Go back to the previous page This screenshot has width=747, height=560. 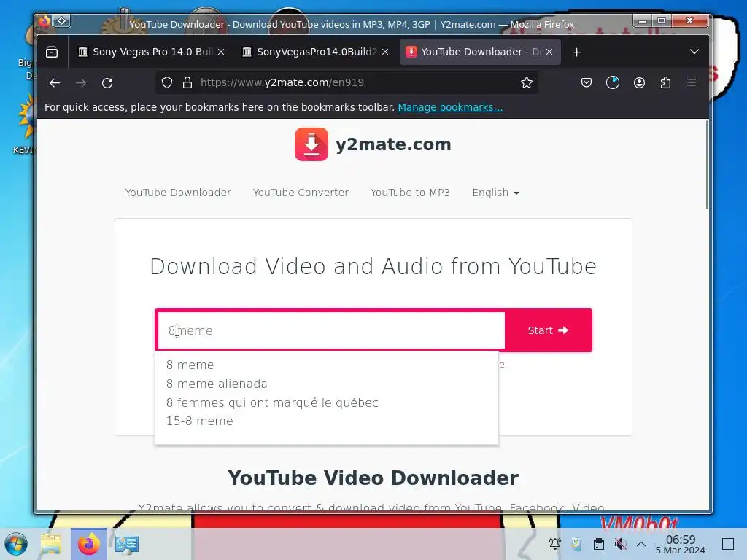point(55,83)
